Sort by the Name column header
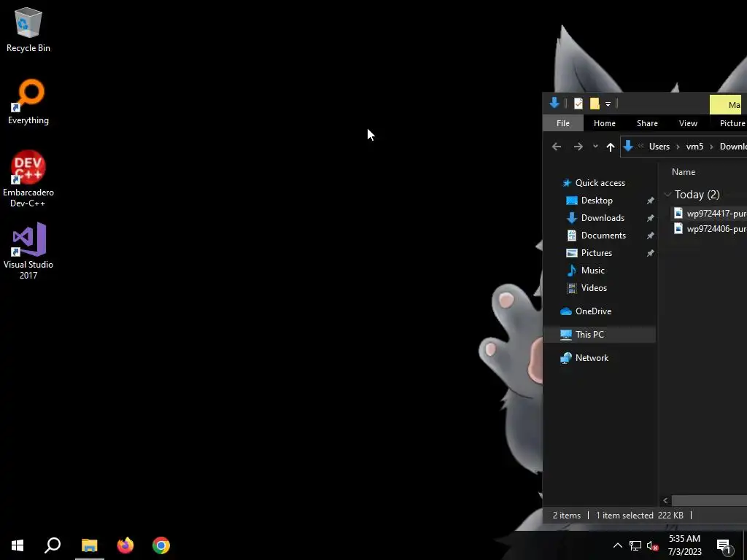The height and width of the screenshot is (560, 747). pyautogui.click(x=684, y=172)
